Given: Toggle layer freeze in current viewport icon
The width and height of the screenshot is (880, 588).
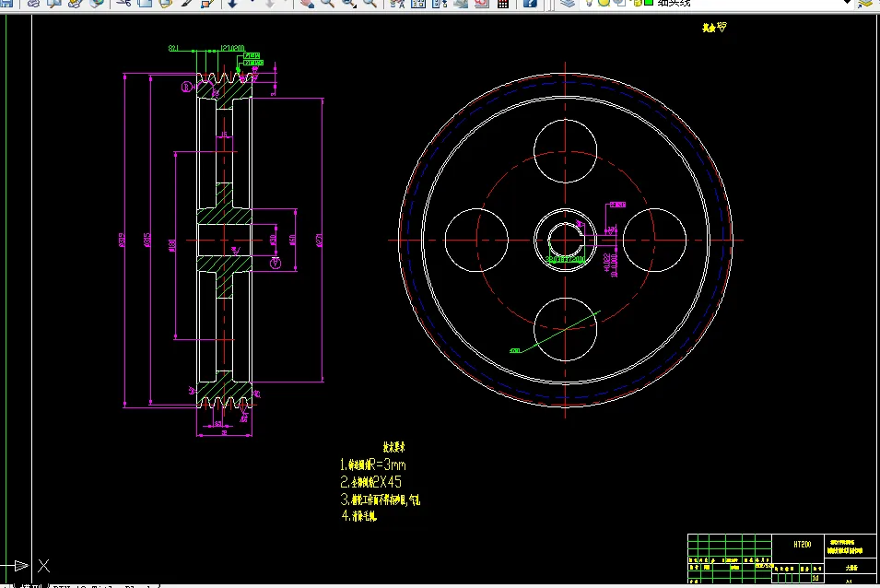Looking at the screenshot, I should click(x=619, y=3).
